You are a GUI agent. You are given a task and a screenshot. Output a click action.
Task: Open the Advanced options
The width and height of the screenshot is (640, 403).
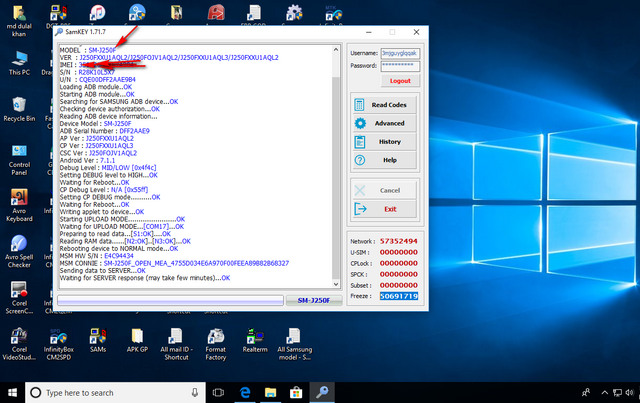point(384,123)
